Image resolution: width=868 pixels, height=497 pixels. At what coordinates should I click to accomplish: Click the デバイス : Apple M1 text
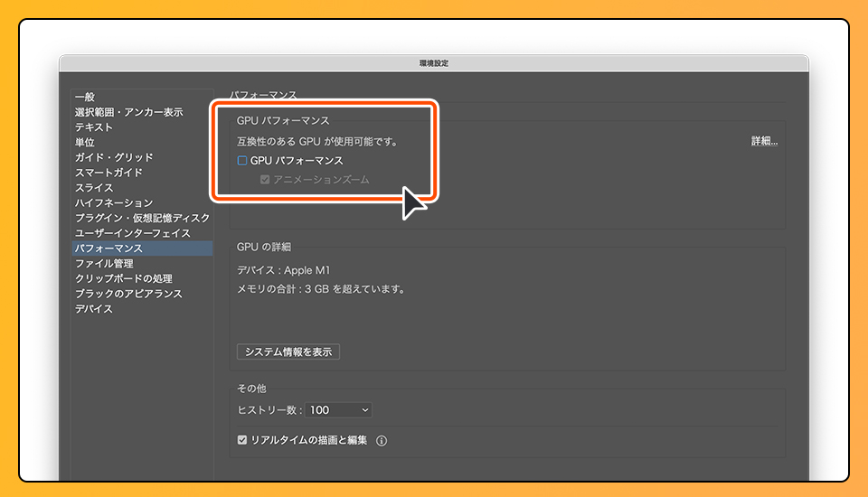click(283, 270)
